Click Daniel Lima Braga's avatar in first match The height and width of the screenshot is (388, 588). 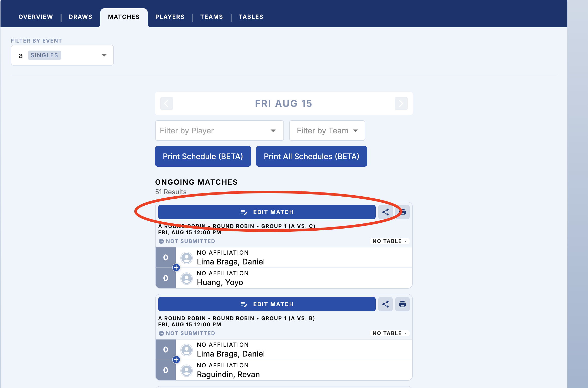point(187,258)
